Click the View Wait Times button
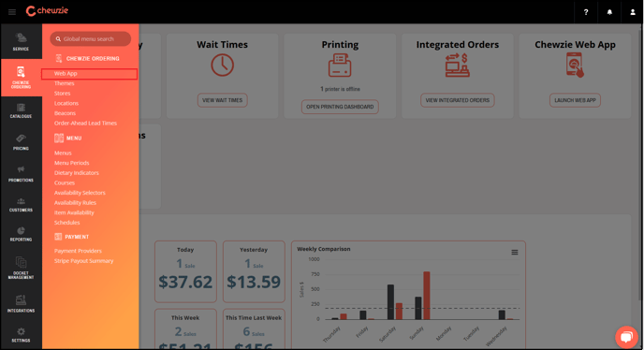Screen dimensions: 644x350 222,100
